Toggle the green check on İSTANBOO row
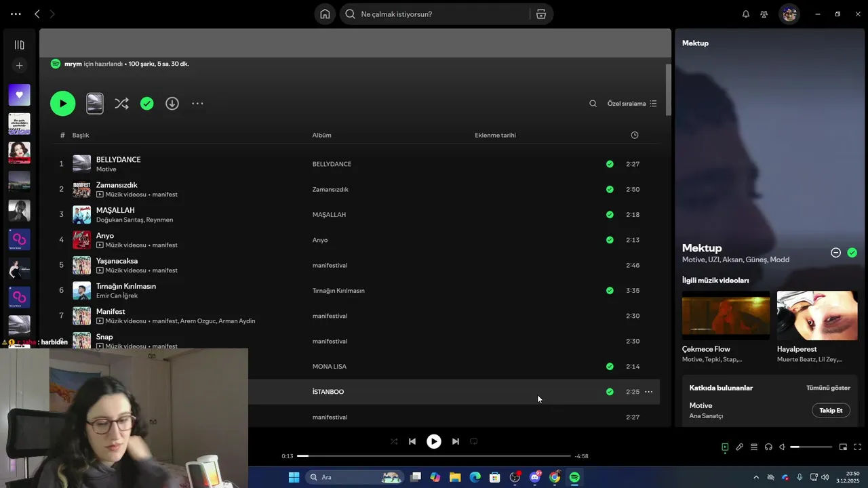The width and height of the screenshot is (868, 488). [610, 392]
